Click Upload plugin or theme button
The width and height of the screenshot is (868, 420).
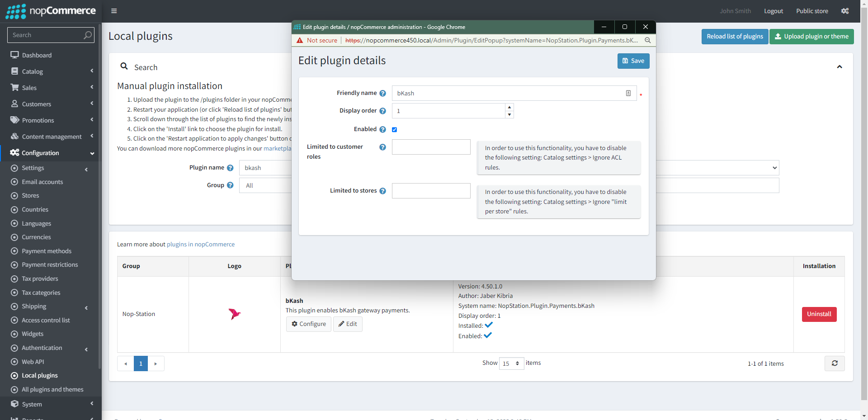point(811,37)
